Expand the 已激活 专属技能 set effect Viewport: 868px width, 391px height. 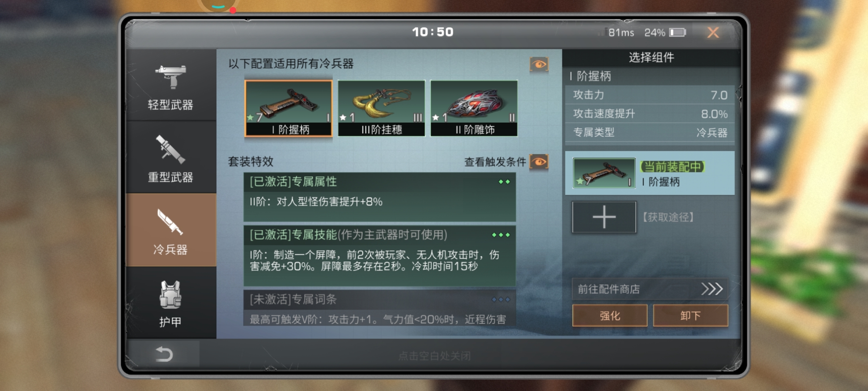coord(380,256)
